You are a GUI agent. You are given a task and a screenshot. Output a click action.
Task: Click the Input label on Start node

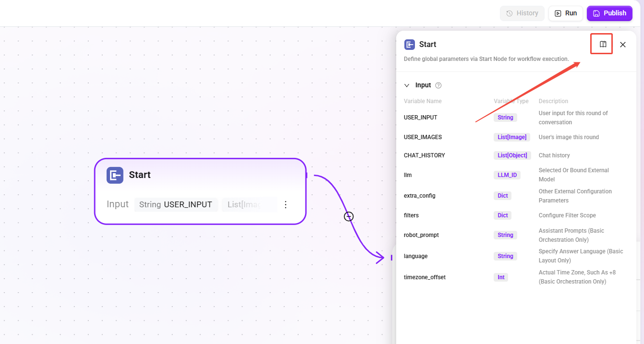[118, 204]
